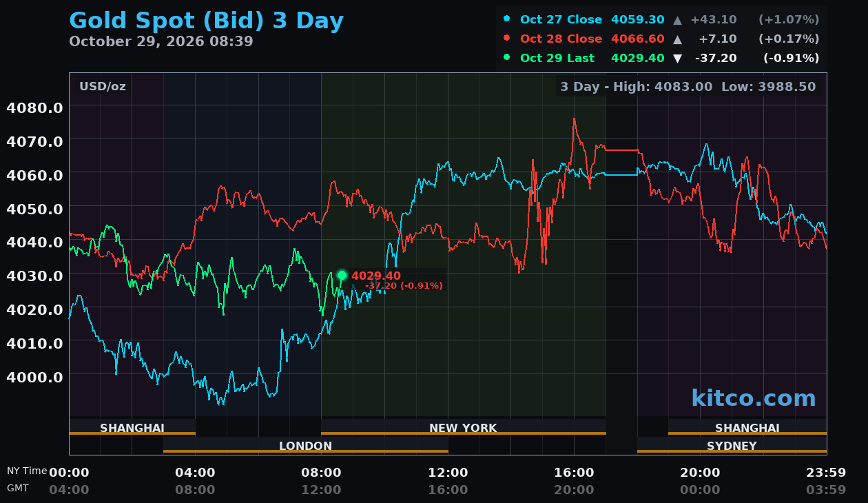Click the (+1.07%) percentage
This screenshot has width=868, height=503.
coord(789,19)
